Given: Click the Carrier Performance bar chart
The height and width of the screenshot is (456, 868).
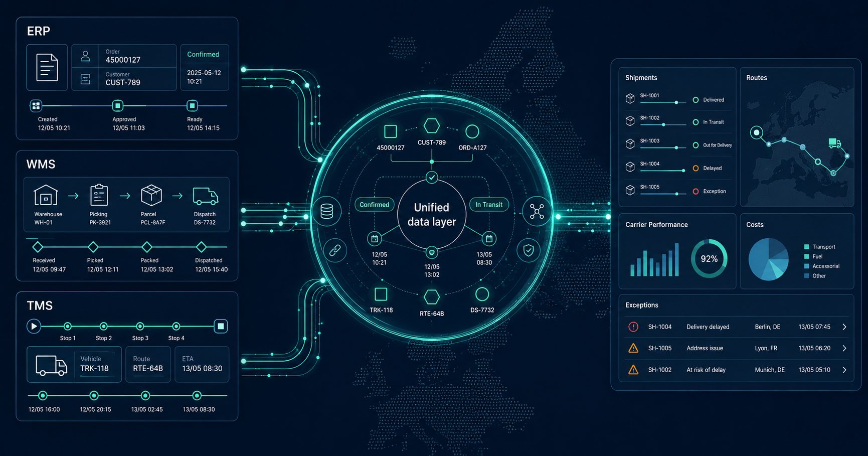Looking at the screenshot, I should [654, 260].
